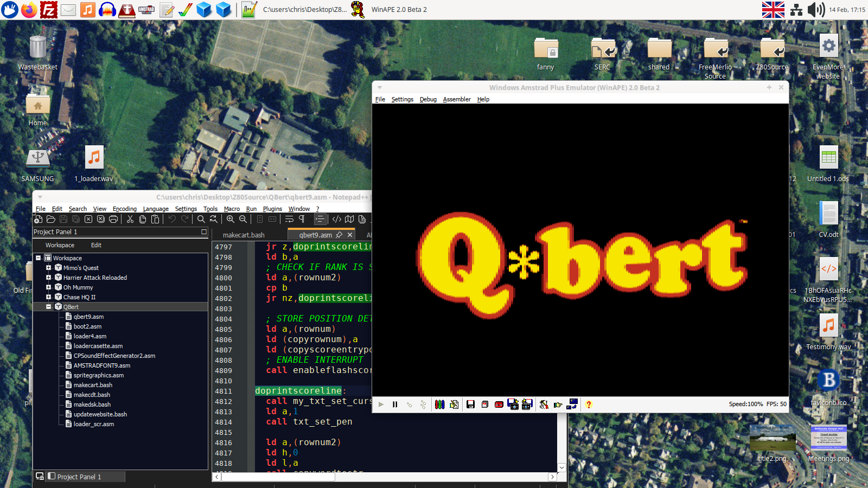Click the Cut scissors icon in Notepad++
868x488 pixels.
coord(130,219)
